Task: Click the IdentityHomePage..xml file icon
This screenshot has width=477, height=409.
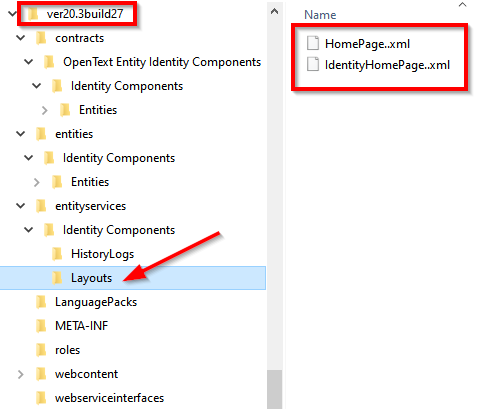Action: point(313,64)
